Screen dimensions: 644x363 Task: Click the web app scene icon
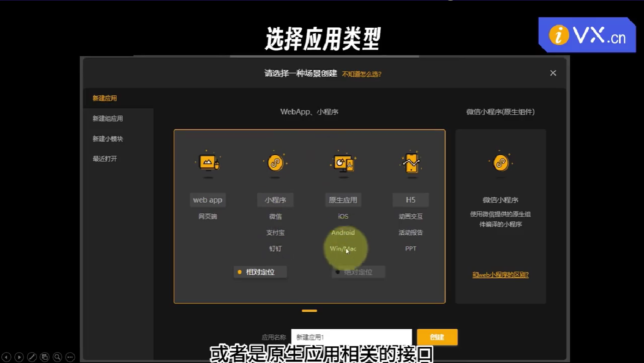(x=208, y=163)
